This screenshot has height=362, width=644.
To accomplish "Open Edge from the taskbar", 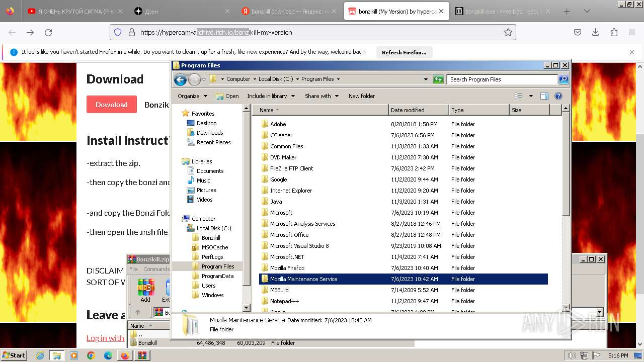I will pyautogui.click(x=108, y=355).
